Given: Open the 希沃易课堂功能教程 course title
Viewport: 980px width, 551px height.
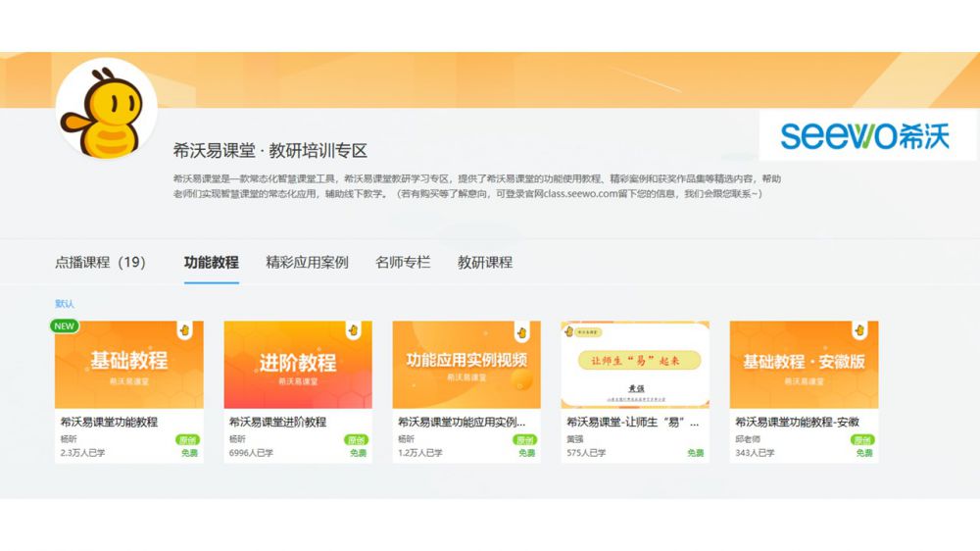Looking at the screenshot, I should pos(109,422).
